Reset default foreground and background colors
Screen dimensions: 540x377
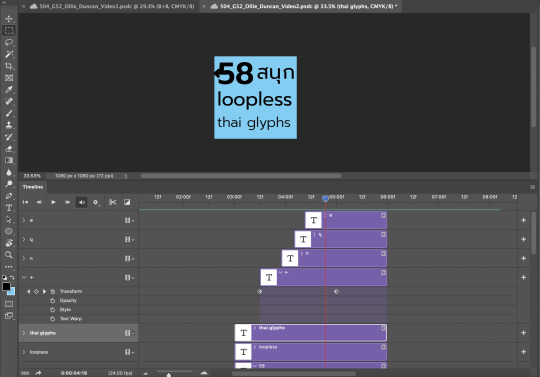click(4, 277)
